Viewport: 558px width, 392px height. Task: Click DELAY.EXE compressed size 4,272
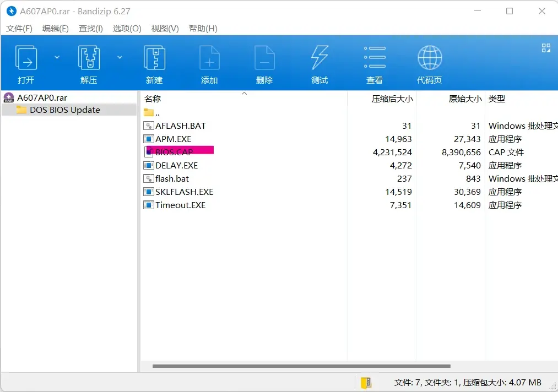pyautogui.click(x=400, y=166)
